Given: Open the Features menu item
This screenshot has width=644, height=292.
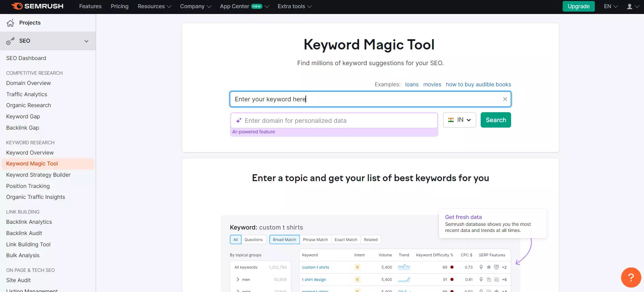Looking at the screenshot, I should tap(90, 6).
